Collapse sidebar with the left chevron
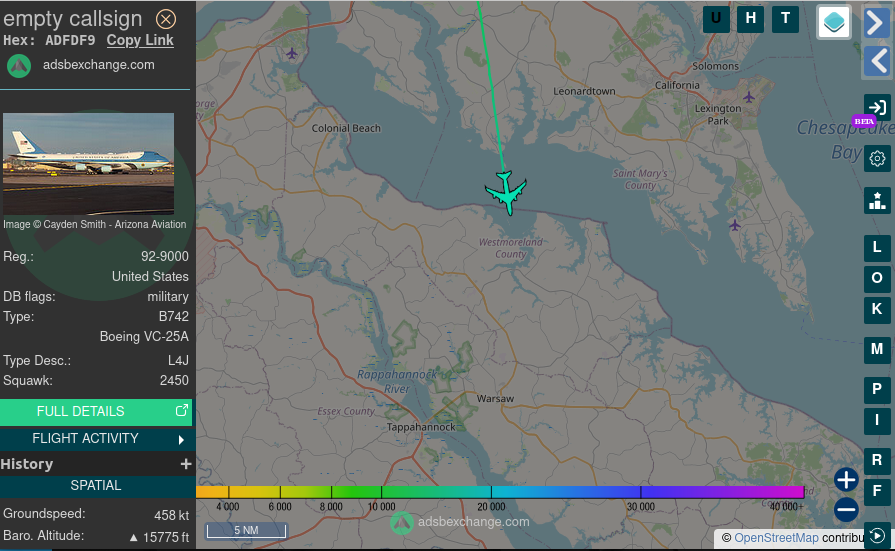895x551 pixels. click(877, 62)
